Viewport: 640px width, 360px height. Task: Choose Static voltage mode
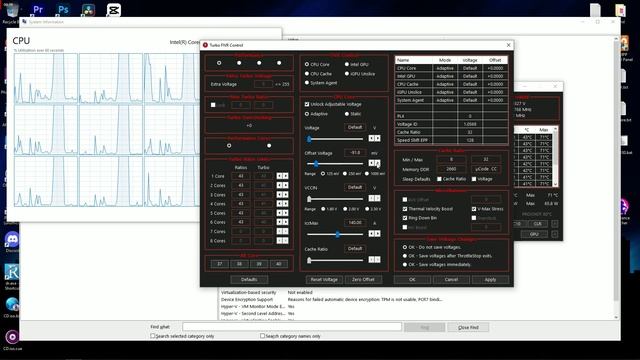347,114
